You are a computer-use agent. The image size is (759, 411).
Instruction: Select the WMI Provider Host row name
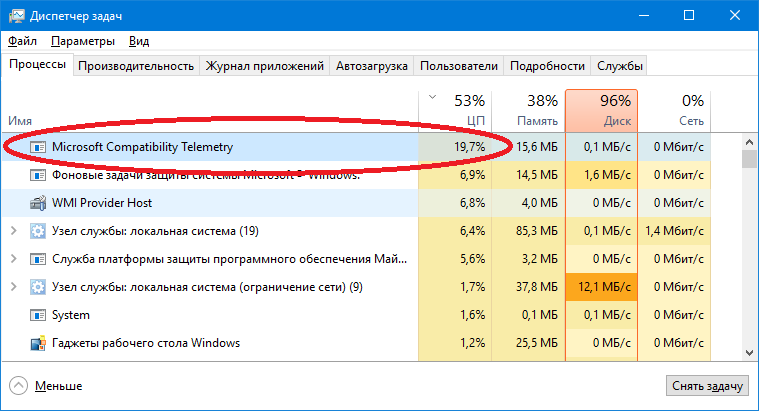click(102, 203)
